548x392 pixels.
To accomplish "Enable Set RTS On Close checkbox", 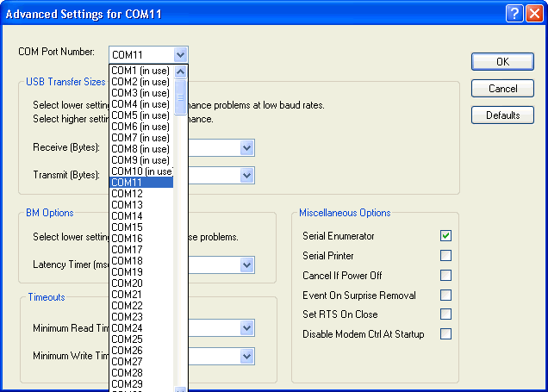I will pyautogui.click(x=445, y=314).
